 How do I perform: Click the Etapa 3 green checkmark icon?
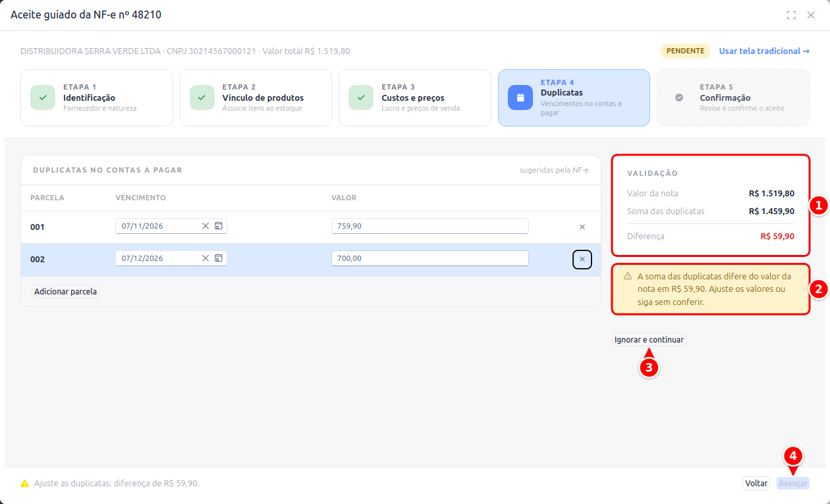coord(361,98)
